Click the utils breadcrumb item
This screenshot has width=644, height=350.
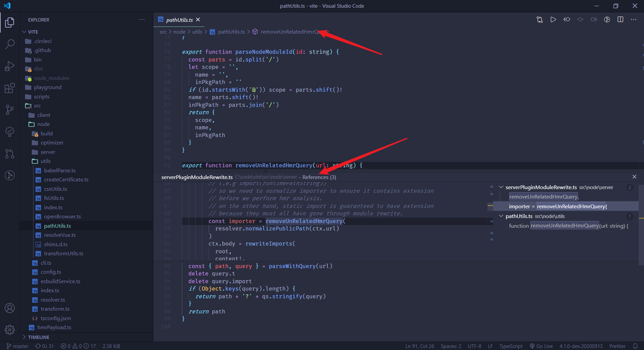click(x=197, y=32)
